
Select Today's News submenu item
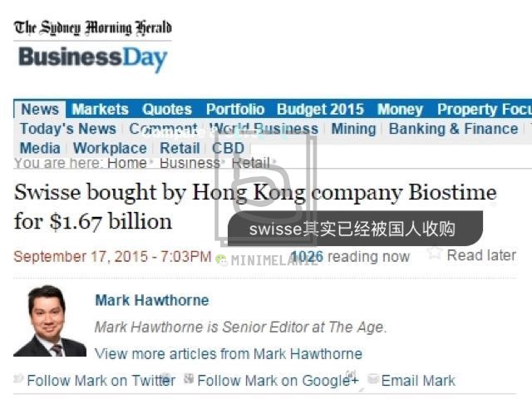(67, 129)
